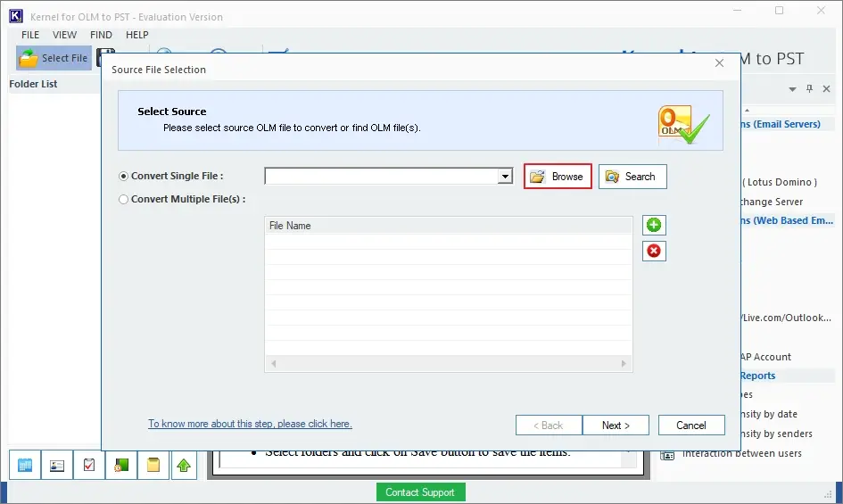Screen dimensions: 843x504
Task: Click the Interaction between users icon
Action: tap(667, 455)
